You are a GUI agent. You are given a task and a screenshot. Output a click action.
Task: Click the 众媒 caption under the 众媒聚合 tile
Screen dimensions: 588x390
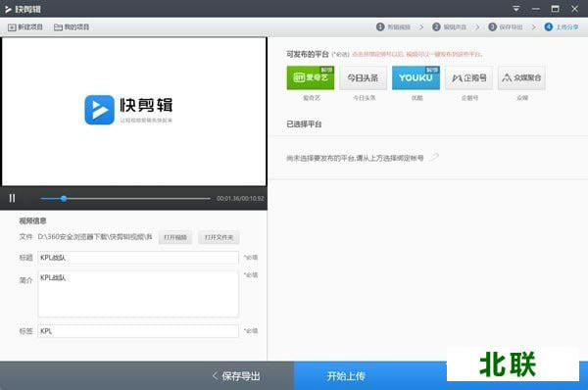(x=522, y=98)
